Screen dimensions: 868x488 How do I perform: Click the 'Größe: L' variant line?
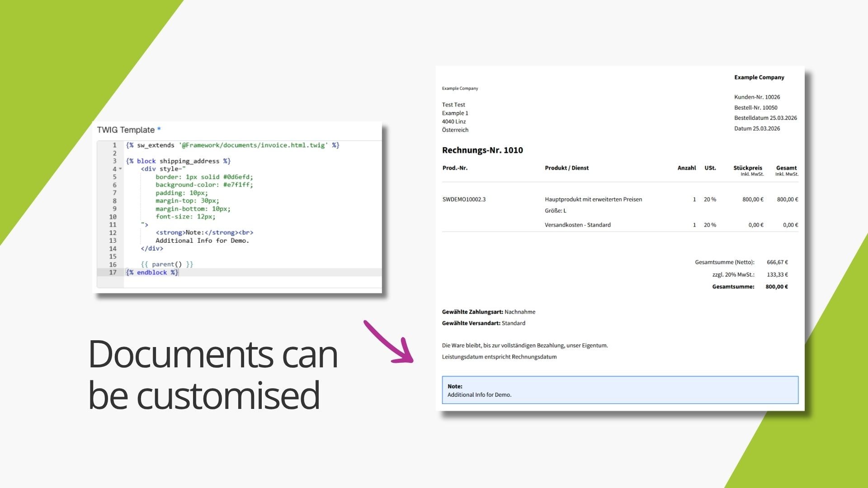point(556,211)
